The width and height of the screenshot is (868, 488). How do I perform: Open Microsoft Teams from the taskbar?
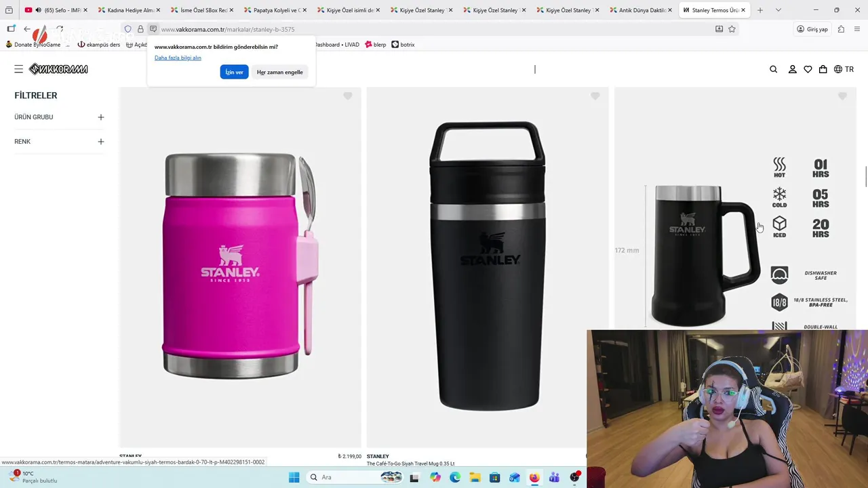pyautogui.click(x=555, y=477)
